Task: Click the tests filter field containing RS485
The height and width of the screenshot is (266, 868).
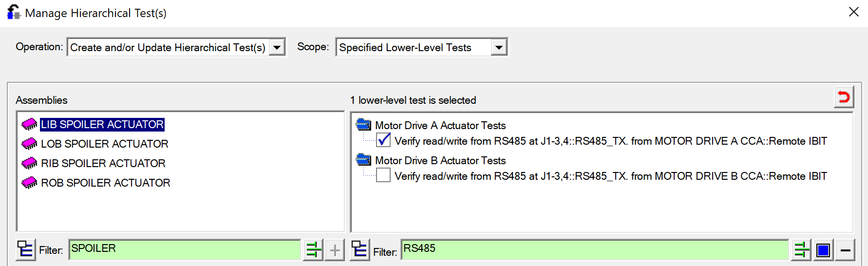Action: point(594,249)
